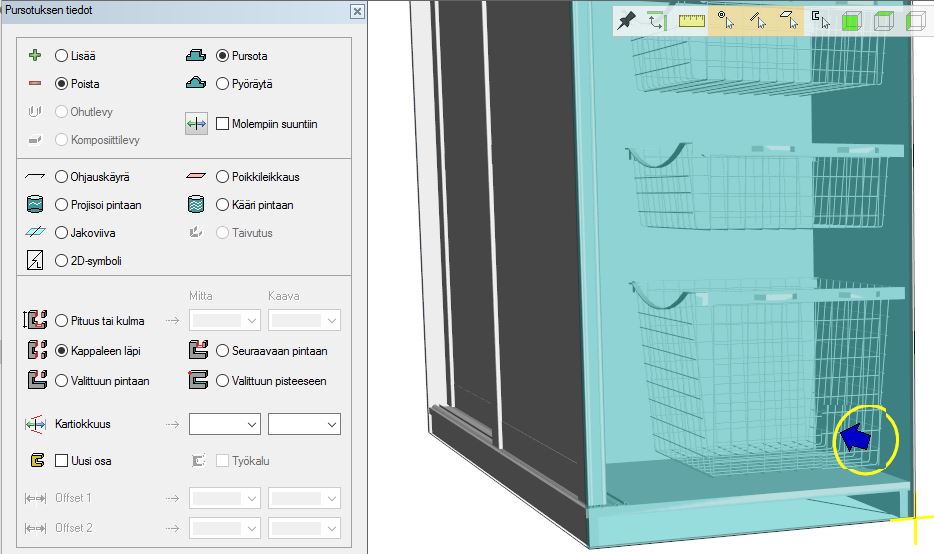
Task: Open the Kartiokkuus Kaava dropdown
Action: (304, 424)
